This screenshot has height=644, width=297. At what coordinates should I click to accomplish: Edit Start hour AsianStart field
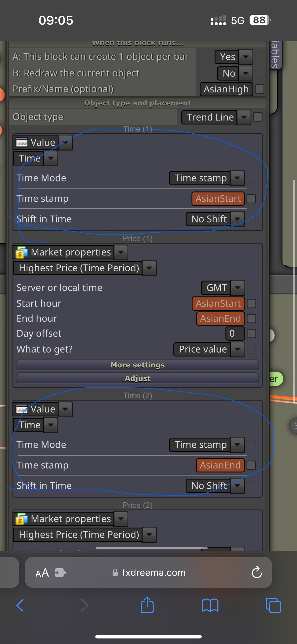[218, 304]
